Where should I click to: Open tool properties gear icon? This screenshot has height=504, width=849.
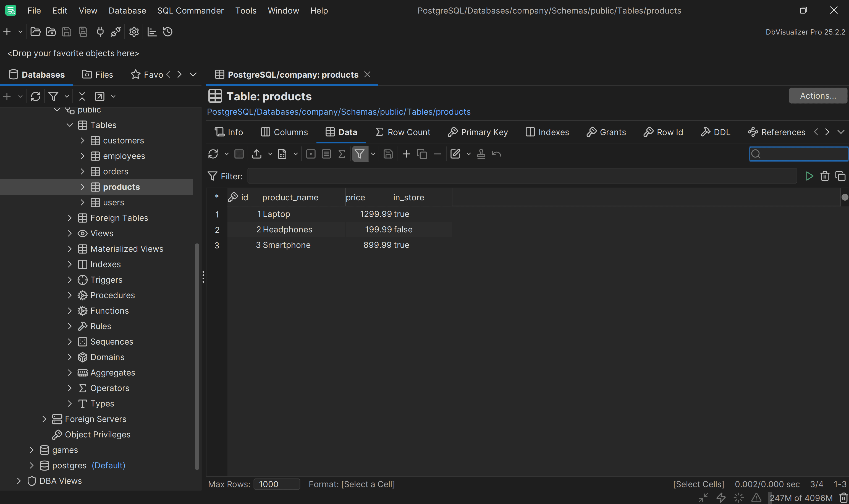pyautogui.click(x=134, y=32)
